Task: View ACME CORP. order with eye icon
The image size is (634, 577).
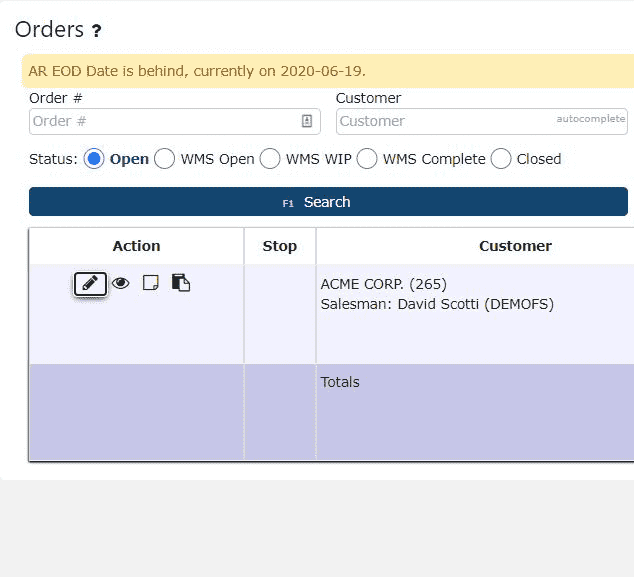Action: 120,283
